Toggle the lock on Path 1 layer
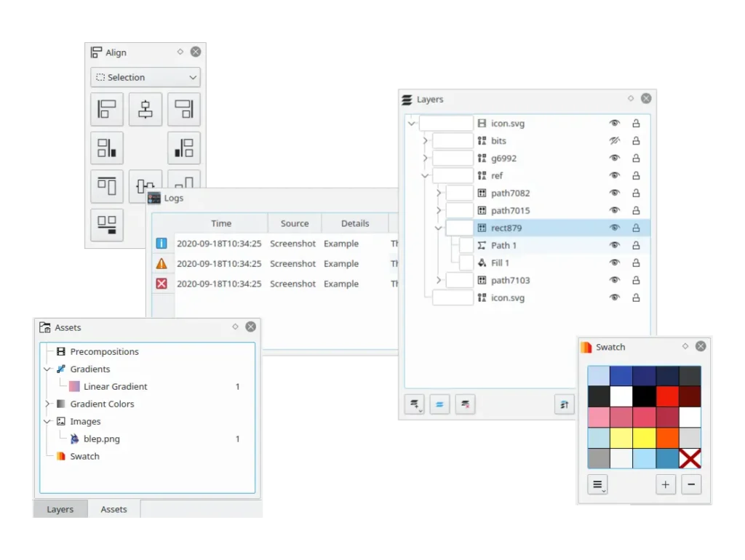This screenshot has height=560, width=745. 635,245
